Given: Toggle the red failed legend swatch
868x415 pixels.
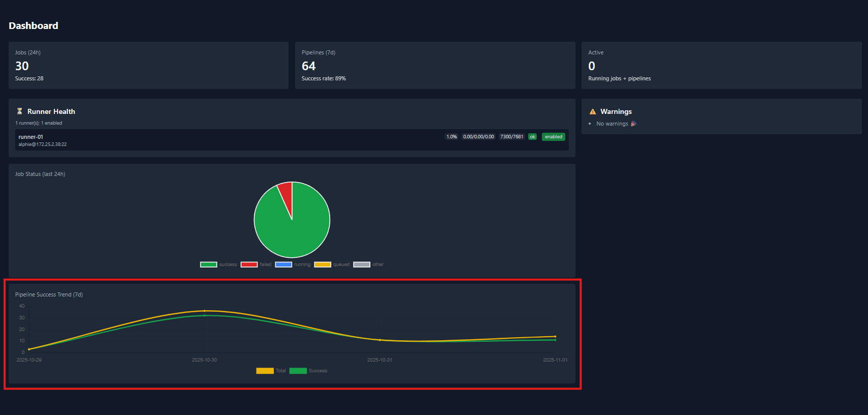Looking at the screenshot, I should (x=249, y=264).
